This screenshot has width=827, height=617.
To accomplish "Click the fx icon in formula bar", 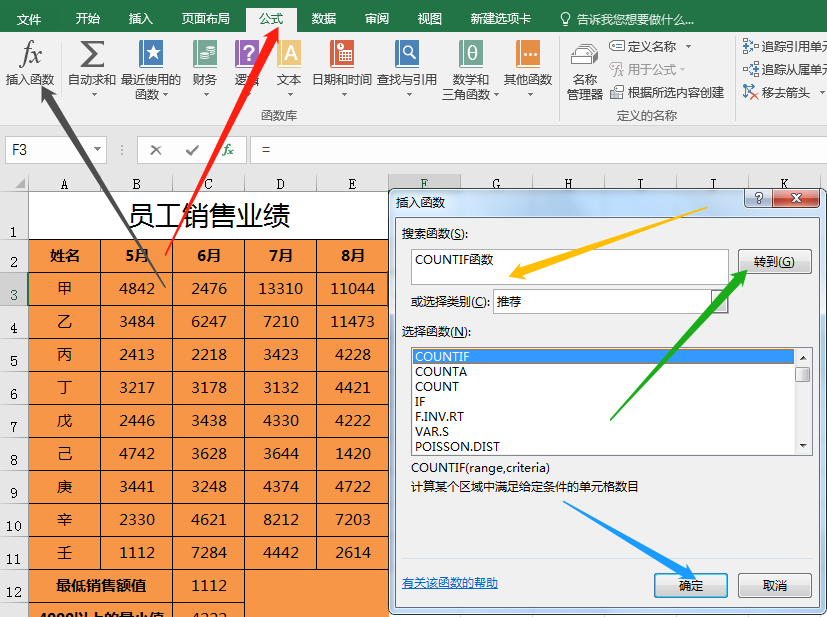I will [x=228, y=150].
